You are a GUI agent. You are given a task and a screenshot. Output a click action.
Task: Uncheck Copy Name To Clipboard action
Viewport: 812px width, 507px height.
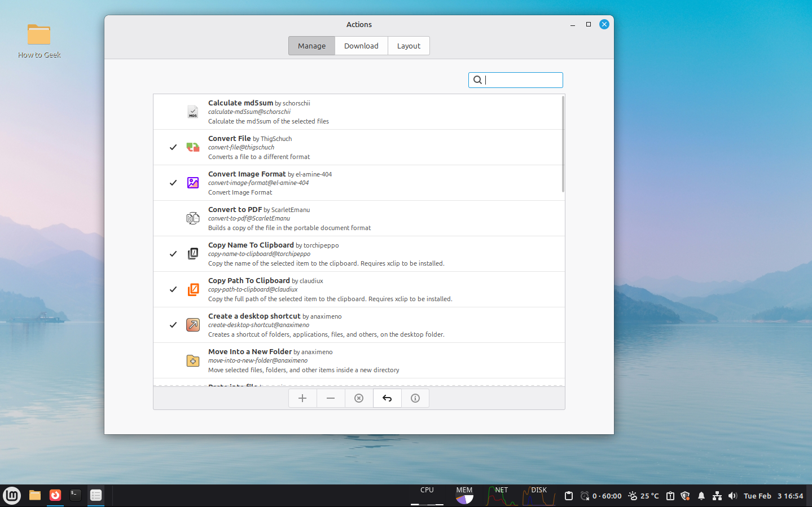[173, 254]
